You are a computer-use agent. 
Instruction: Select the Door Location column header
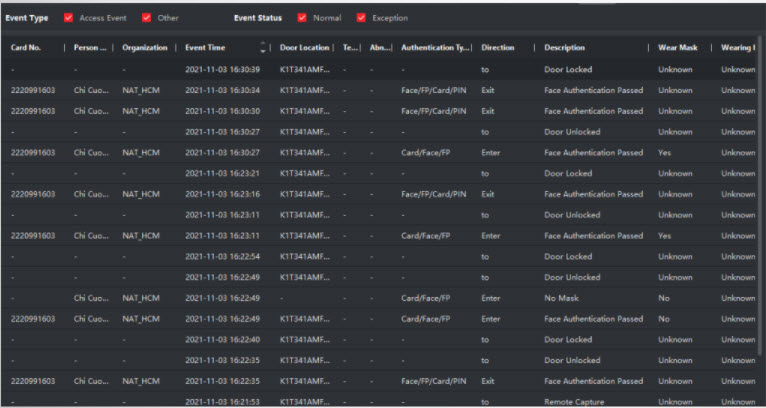[x=306, y=48]
